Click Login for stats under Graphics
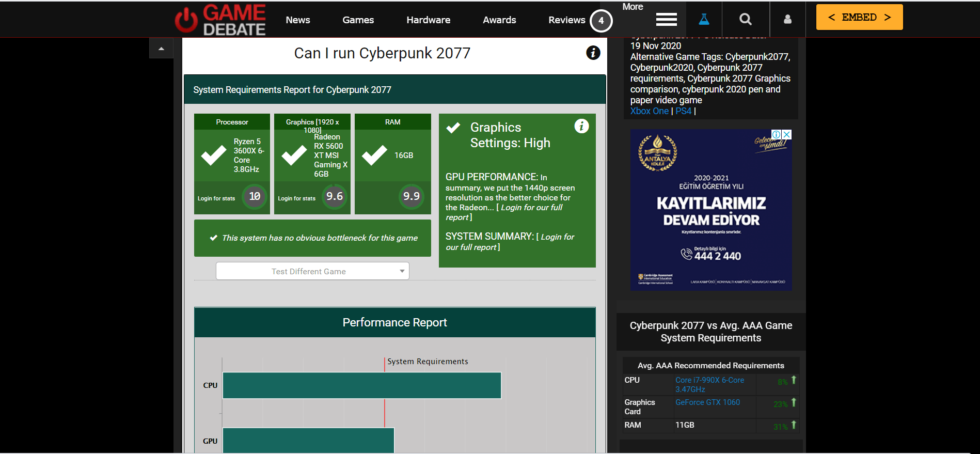 click(x=296, y=199)
